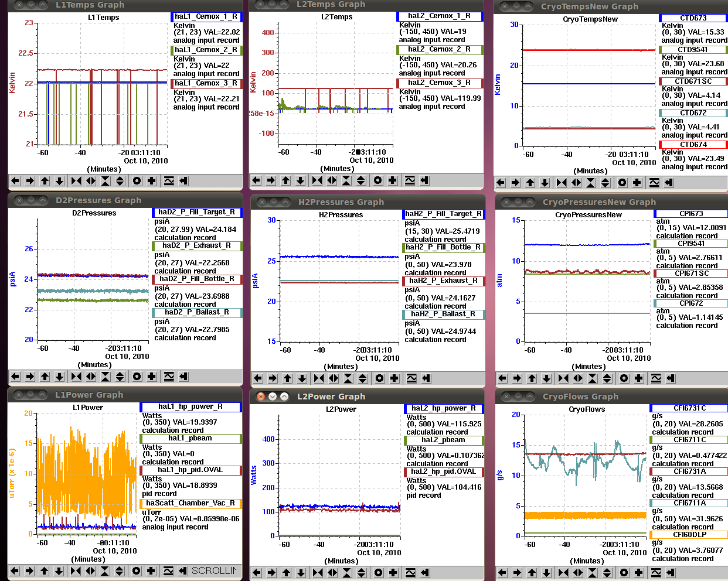Select the haD2_P_Fill_Target_R legend label
Viewport: 728px width, 581px height.
point(197,213)
